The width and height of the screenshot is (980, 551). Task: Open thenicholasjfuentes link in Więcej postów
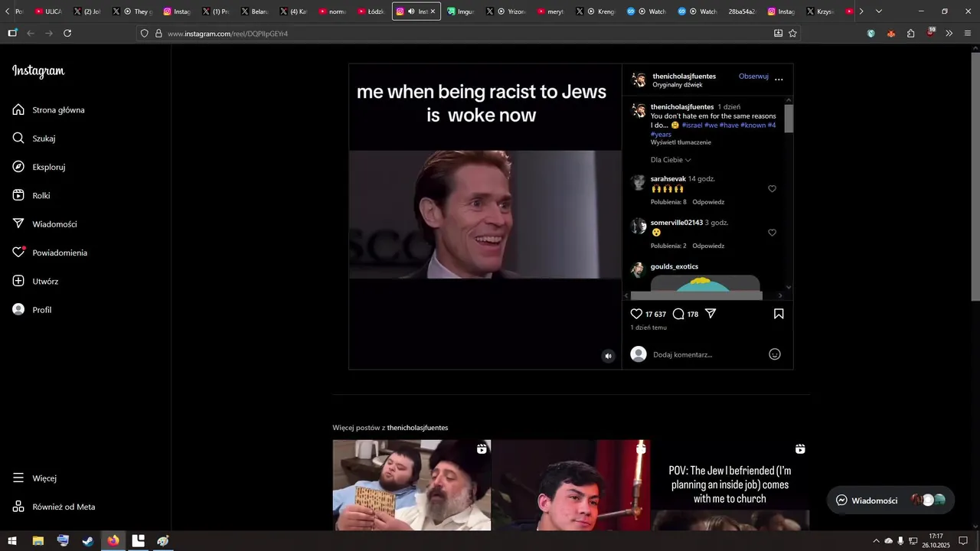pyautogui.click(x=417, y=428)
